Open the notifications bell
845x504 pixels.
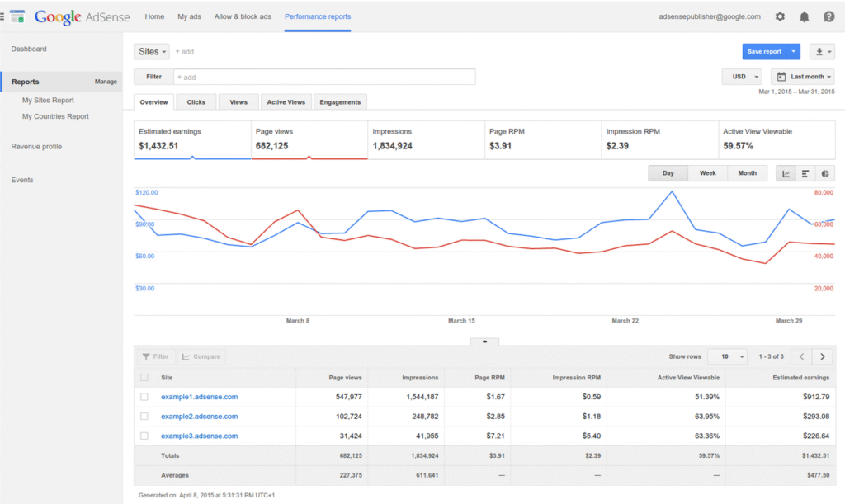tap(804, 16)
